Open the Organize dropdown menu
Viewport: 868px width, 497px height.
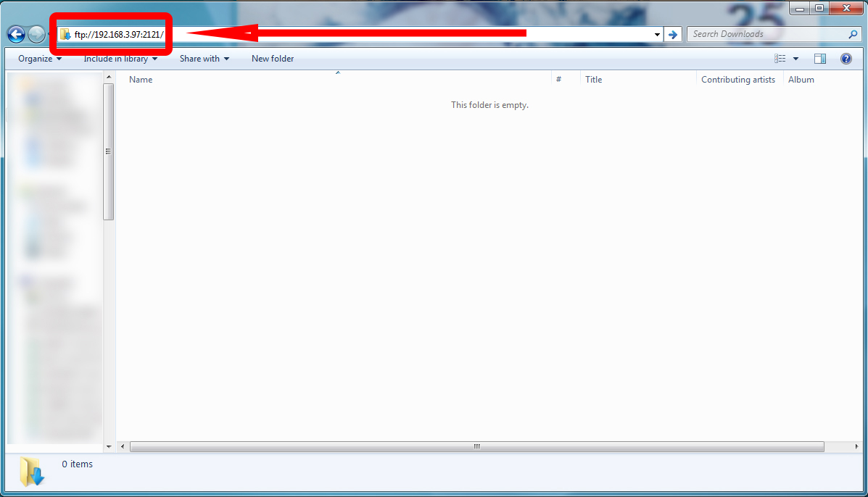(40, 59)
